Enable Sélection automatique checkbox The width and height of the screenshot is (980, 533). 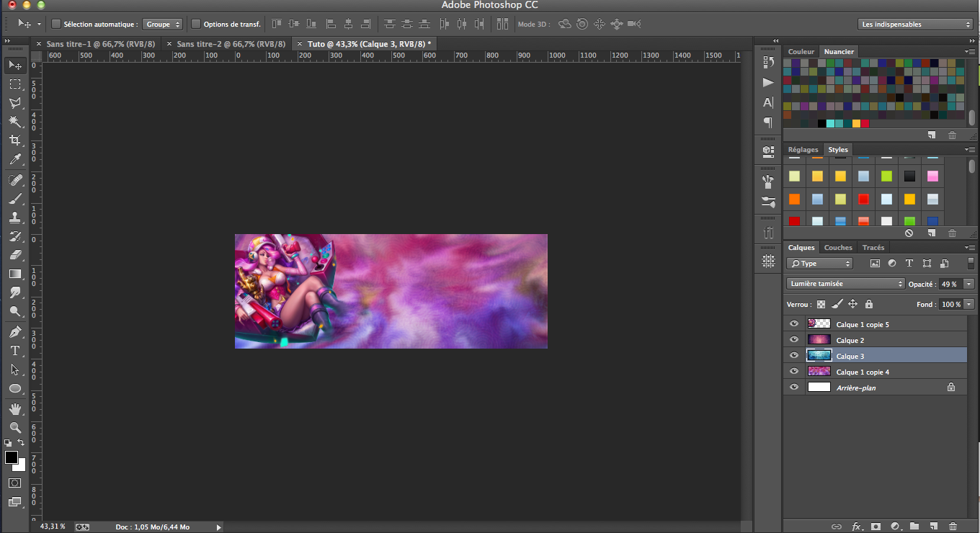click(56, 24)
